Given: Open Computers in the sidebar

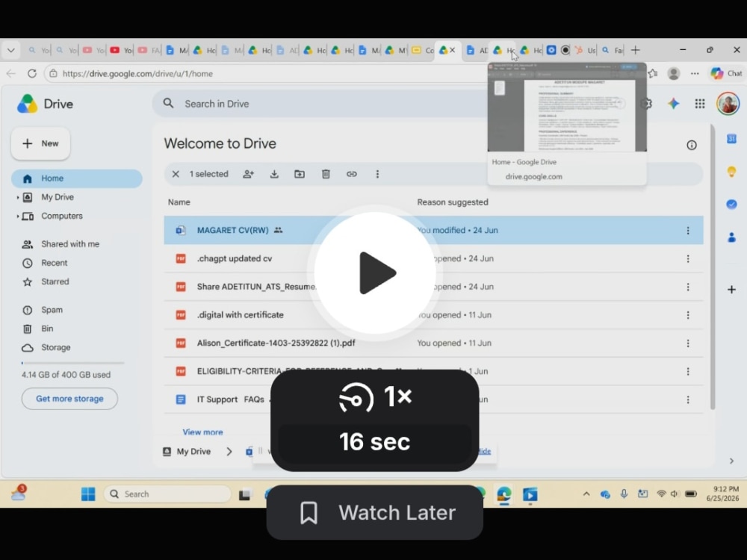Looking at the screenshot, I should tap(61, 217).
